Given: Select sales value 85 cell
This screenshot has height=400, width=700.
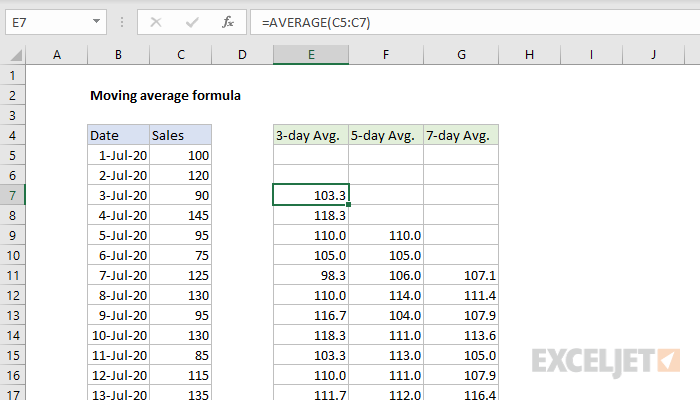Looking at the screenshot, I should pos(180,355).
